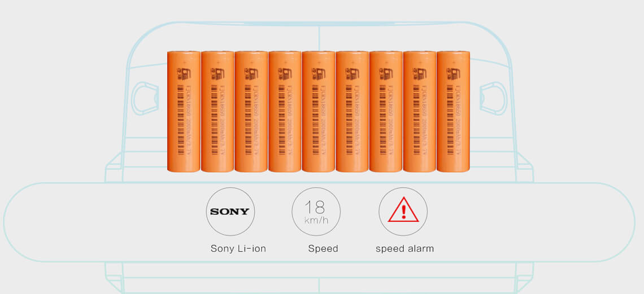The height and width of the screenshot is (294, 644).
Task: Click the SONY logo circle icon
Action: (x=230, y=212)
